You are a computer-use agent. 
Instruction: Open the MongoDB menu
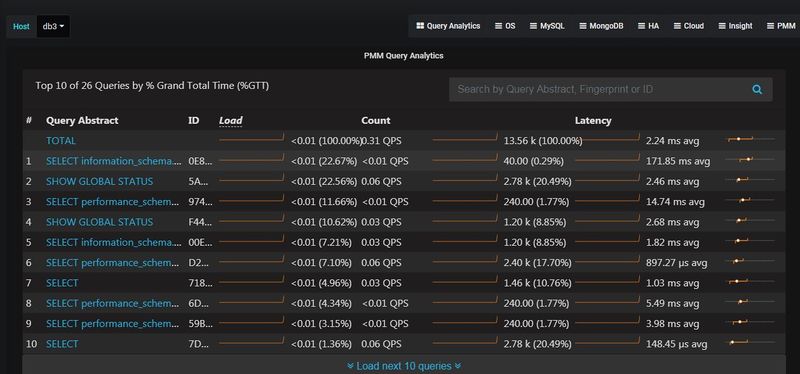pos(601,26)
